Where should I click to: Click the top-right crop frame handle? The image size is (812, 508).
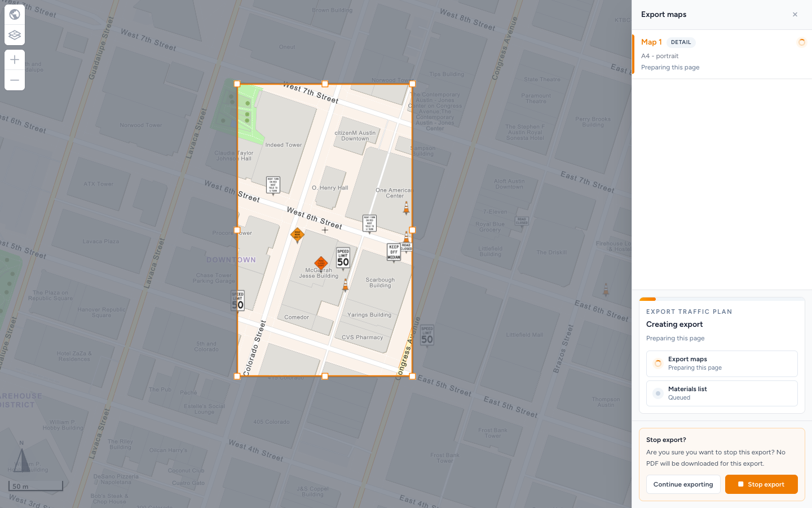412,84
